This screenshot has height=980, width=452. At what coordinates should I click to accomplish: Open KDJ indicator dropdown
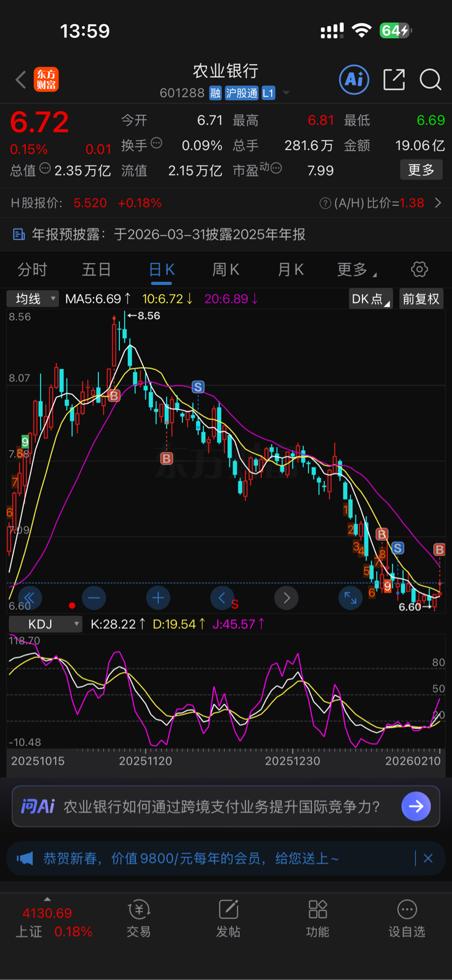click(45, 624)
